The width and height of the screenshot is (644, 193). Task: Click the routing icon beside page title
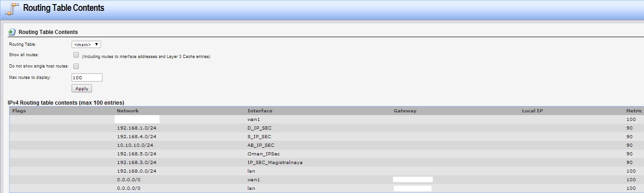pos(12,8)
